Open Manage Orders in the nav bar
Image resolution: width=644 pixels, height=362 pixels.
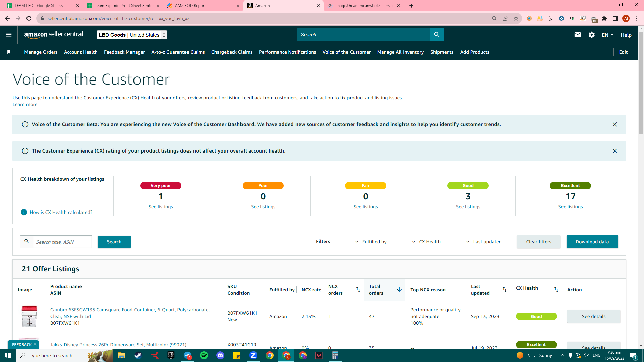tap(41, 52)
